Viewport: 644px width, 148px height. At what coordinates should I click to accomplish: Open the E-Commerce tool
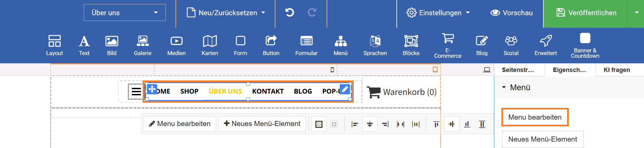tap(448, 45)
